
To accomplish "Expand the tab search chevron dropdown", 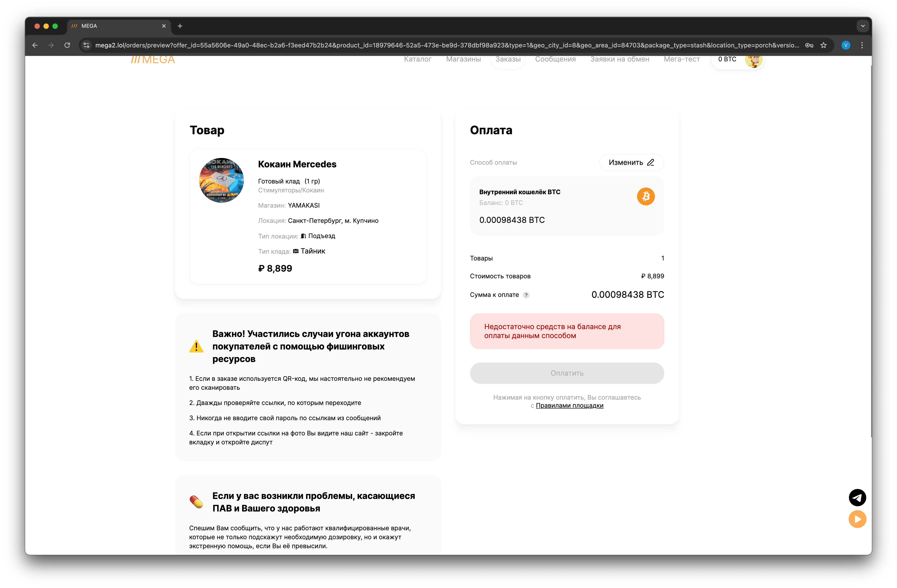I will point(863,26).
